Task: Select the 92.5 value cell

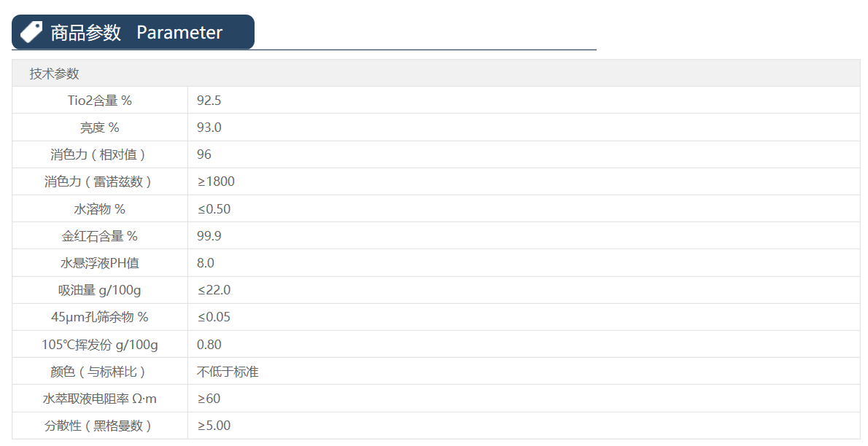Action: 209,101
